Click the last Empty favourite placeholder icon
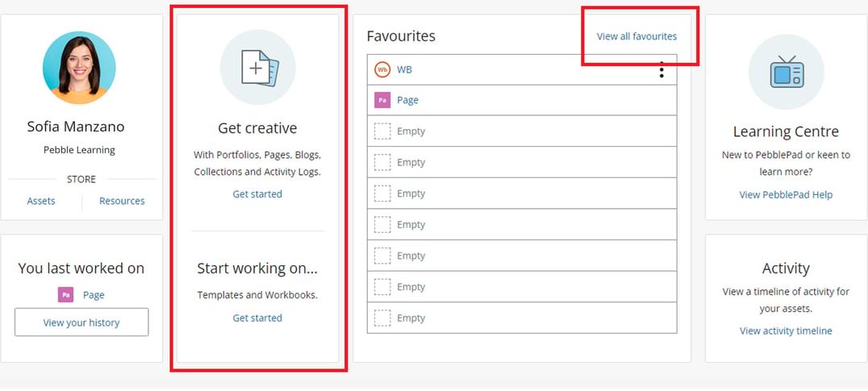The width and height of the screenshot is (868, 391). 382,318
